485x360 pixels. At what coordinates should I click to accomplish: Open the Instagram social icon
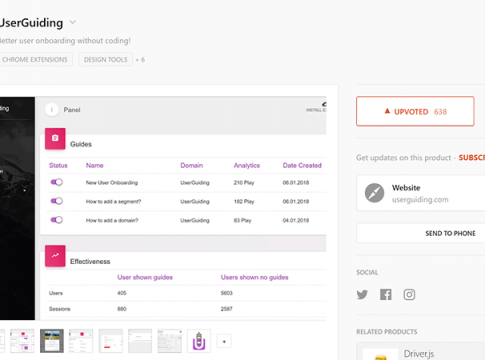click(409, 295)
